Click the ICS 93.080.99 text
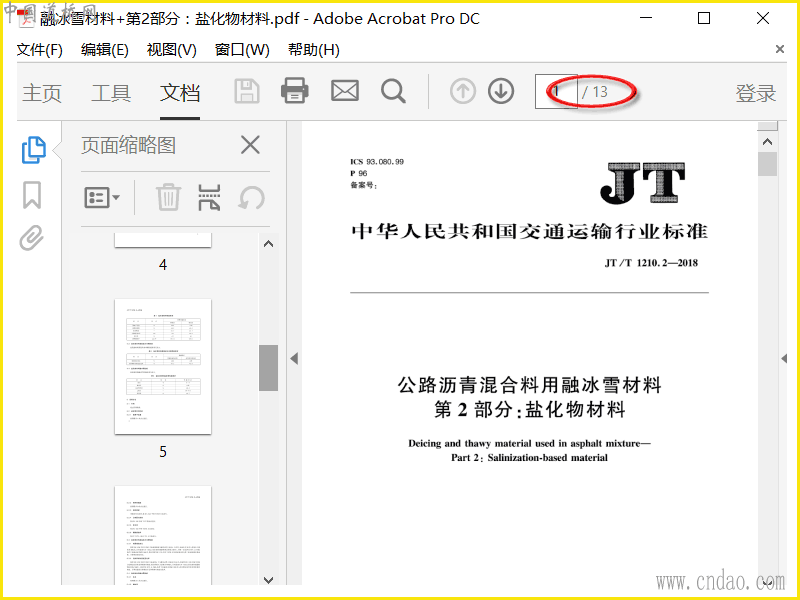 click(x=377, y=162)
